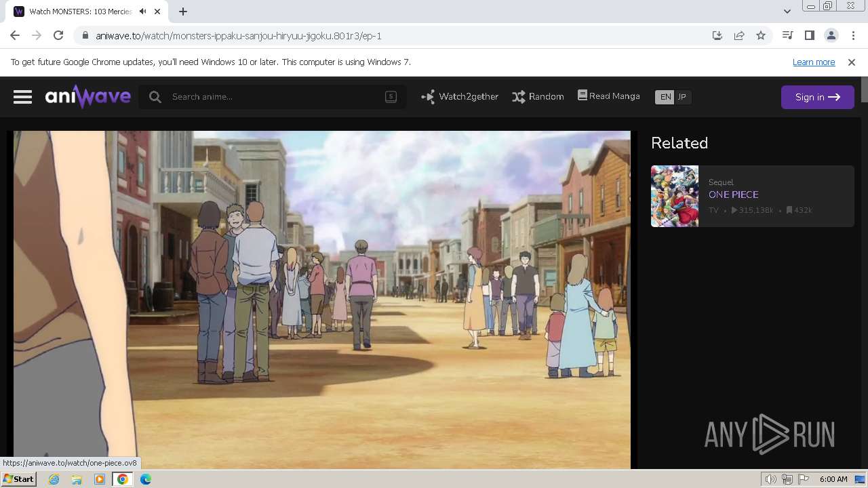Open the Windows Start menu
Viewport: 868px width, 488px height.
18,479
